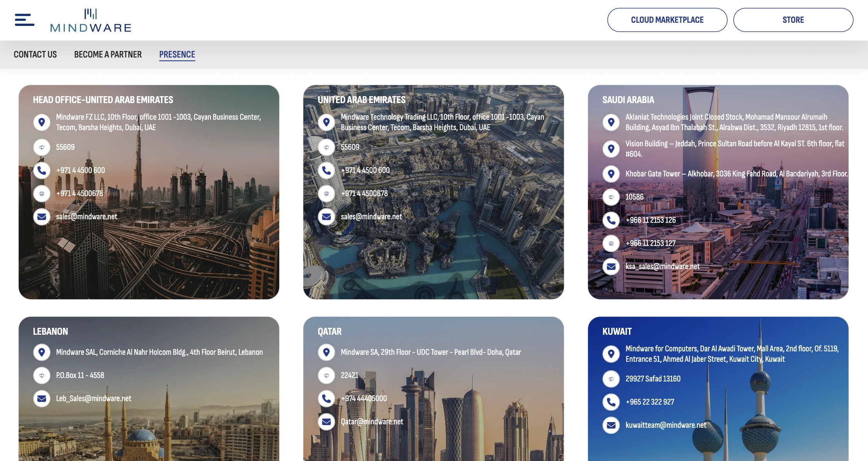The height and width of the screenshot is (461, 868).
Task: Email ksa_sales@mindware.net link
Action: [663, 266]
